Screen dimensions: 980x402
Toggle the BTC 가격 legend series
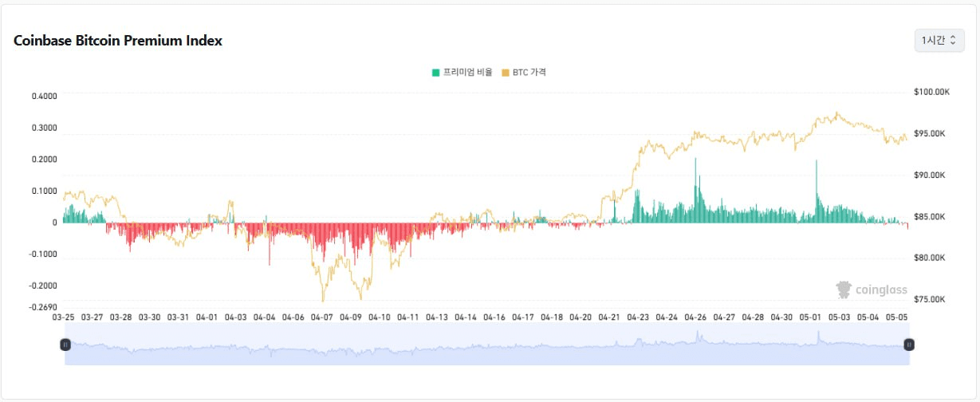click(523, 73)
